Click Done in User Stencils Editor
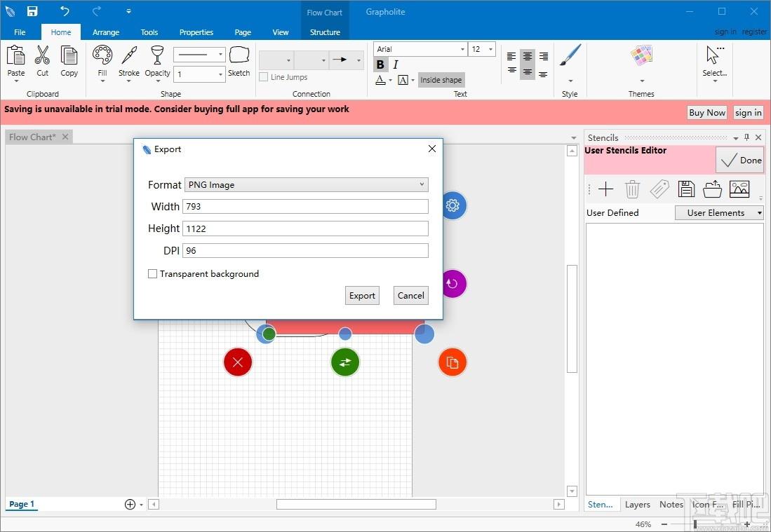This screenshot has width=771, height=532. click(x=740, y=160)
